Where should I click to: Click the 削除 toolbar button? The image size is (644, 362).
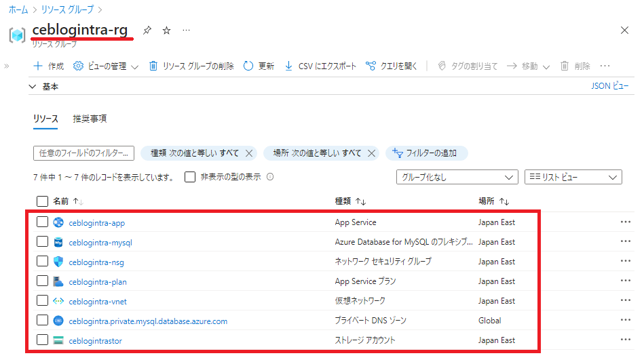pyautogui.click(x=575, y=66)
